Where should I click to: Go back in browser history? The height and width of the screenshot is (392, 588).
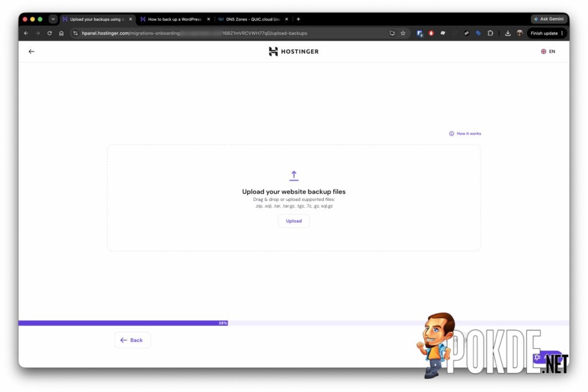(x=26, y=33)
